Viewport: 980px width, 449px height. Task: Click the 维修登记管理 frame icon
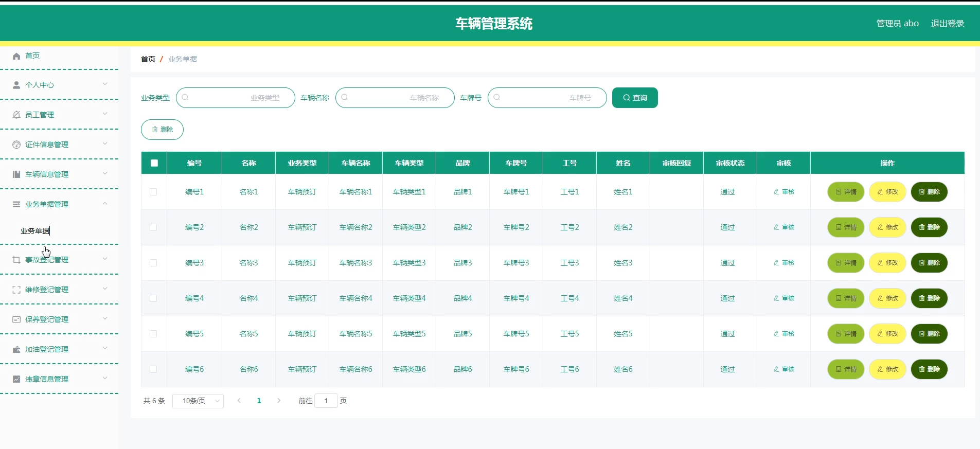click(16, 290)
